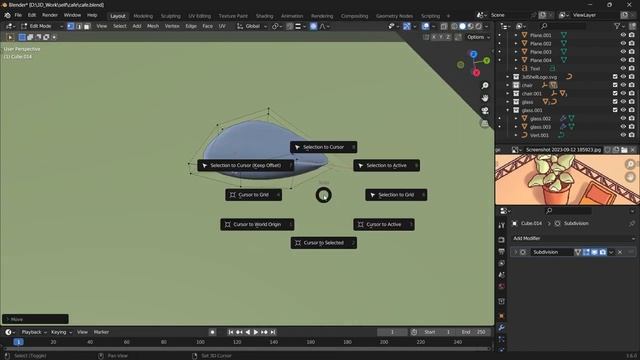Image resolution: width=640 pixels, height=360 pixels.
Task: Open the viewport Options dropdown
Action: click(478, 37)
